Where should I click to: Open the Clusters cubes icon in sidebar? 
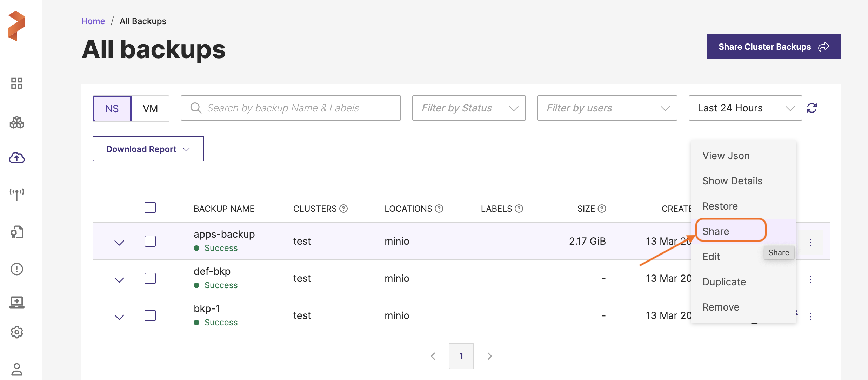[x=17, y=123]
